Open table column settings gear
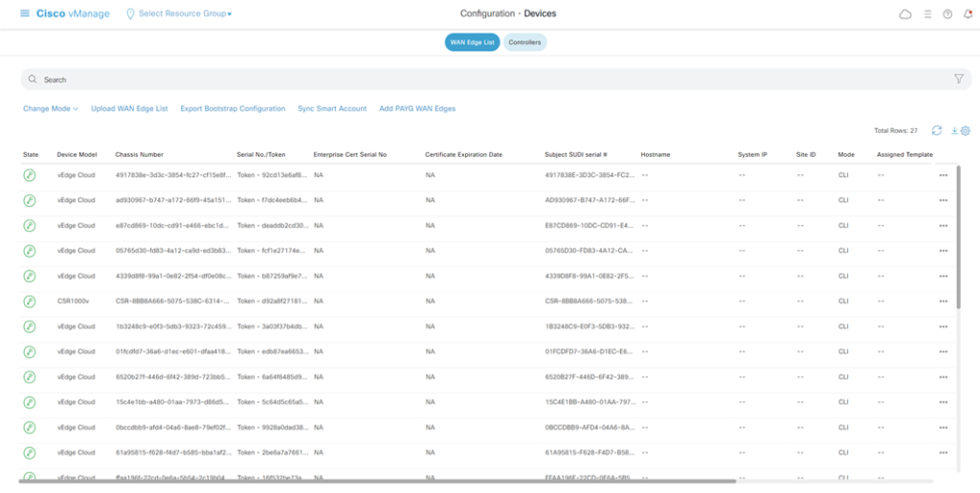The image size is (980, 493). click(x=966, y=130)
